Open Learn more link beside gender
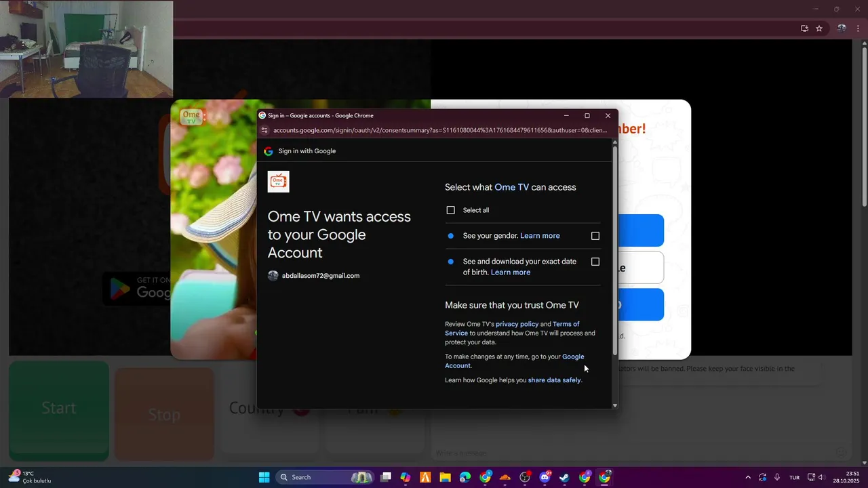868x488 pixels. (x=540, y=236)
